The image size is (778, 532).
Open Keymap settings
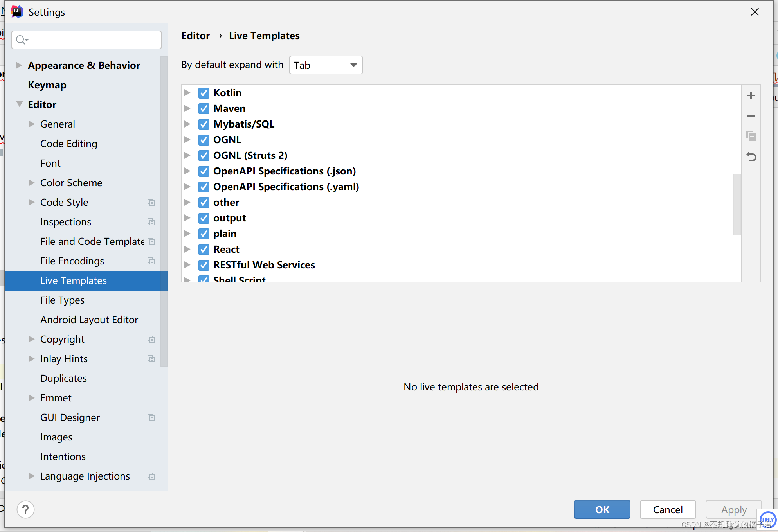47,85
